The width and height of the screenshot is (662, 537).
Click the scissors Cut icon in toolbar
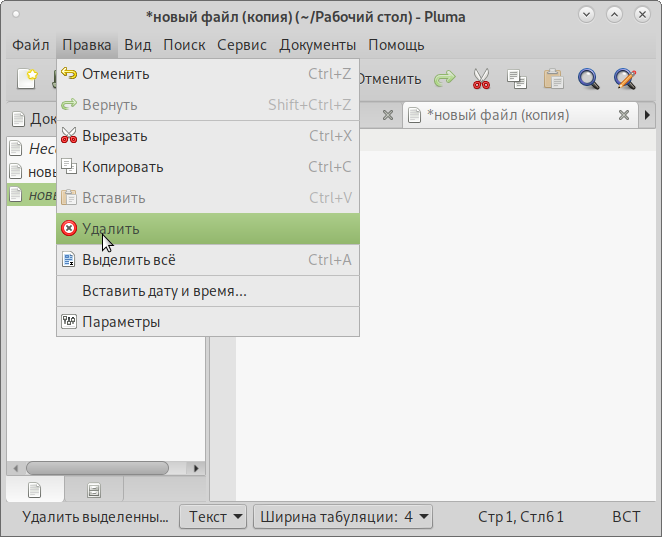tap(481, 78)
